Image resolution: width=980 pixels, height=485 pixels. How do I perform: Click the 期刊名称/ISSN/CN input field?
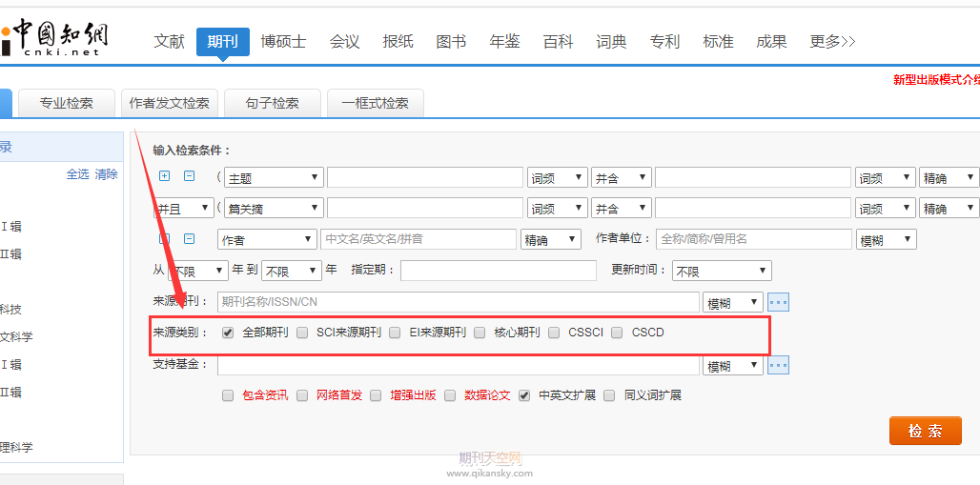pyautogui.click(x=458, y=302)
